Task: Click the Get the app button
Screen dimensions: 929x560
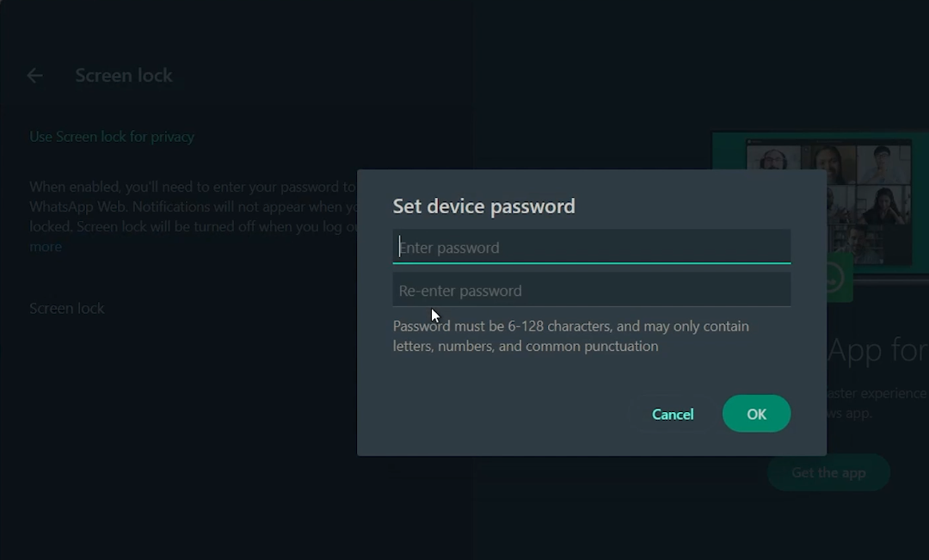Action: click(x=828, y=472)
